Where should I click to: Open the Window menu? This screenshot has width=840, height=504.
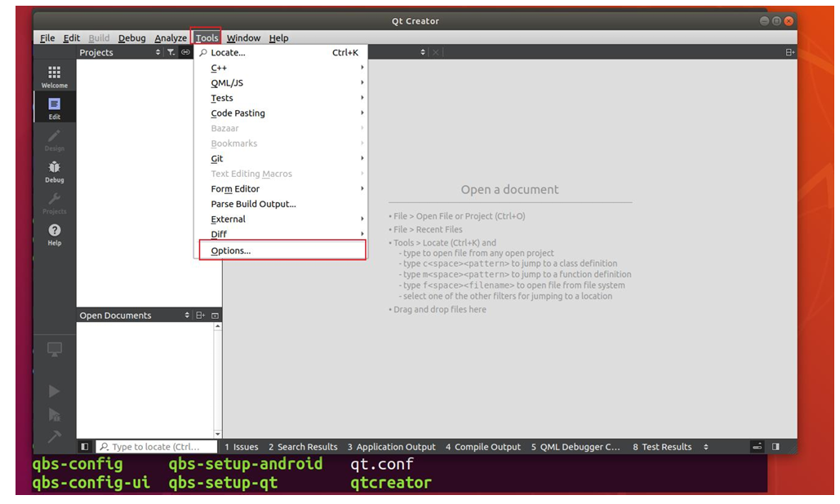[x=243, y=38]
